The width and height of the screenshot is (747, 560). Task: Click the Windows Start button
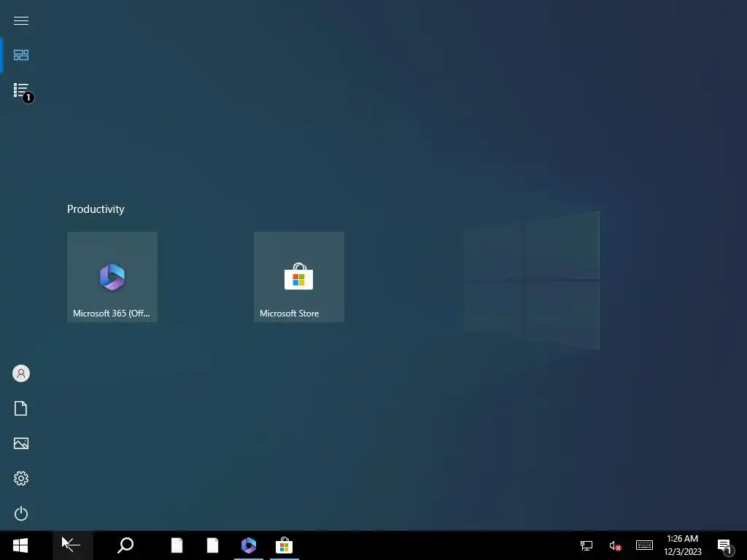pos(20,545)
